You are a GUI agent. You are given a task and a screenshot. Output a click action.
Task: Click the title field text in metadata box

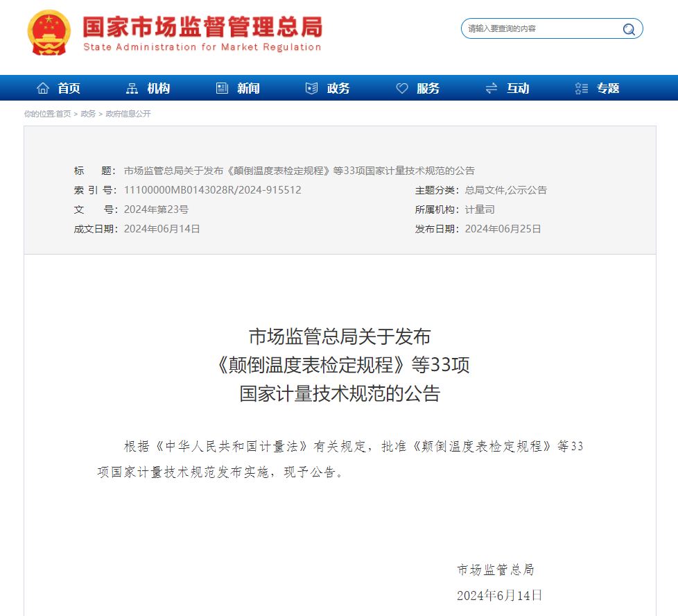coord(299,171)
